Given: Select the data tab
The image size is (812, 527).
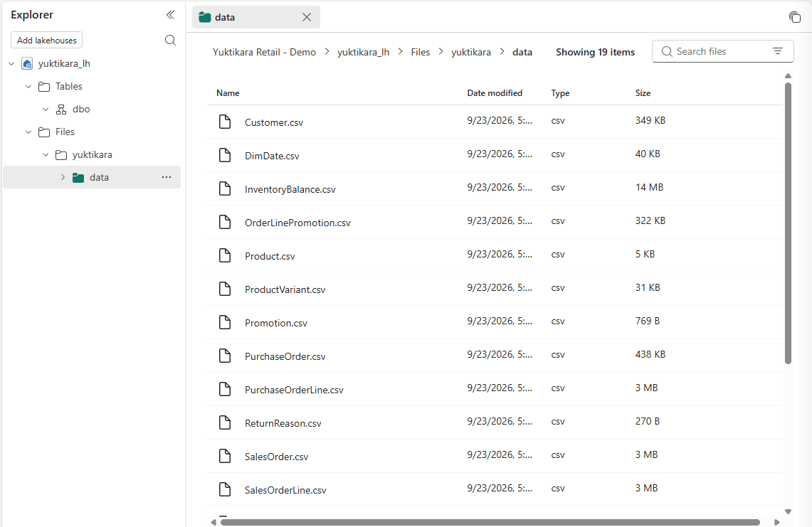Looking at the screenshot, I should [x=255, y=17].
